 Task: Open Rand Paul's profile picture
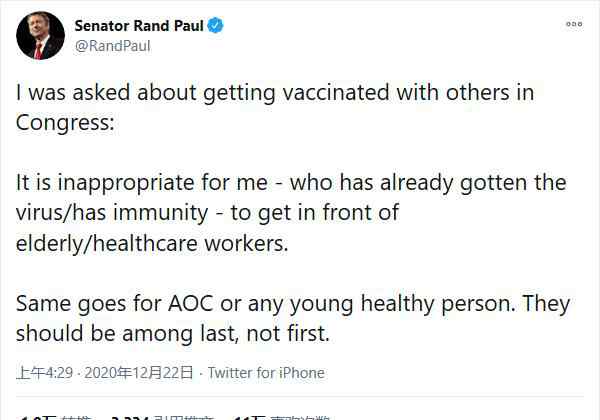pos(41,36)
